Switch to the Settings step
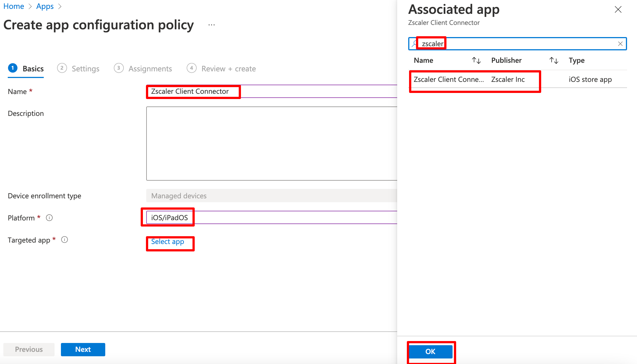Image resolution: width=637 pixels, height=364 pixels. click(x=85, y=68)
